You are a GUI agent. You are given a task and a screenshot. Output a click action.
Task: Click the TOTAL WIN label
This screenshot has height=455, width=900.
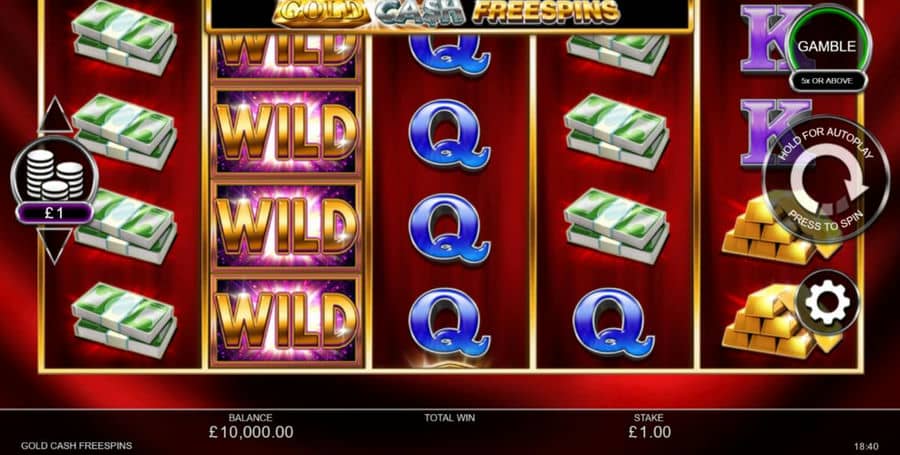click(x=449, y=418)
